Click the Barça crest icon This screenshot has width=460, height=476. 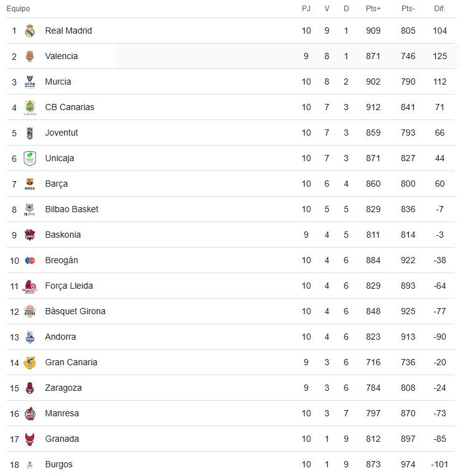[x=30, y=184]
